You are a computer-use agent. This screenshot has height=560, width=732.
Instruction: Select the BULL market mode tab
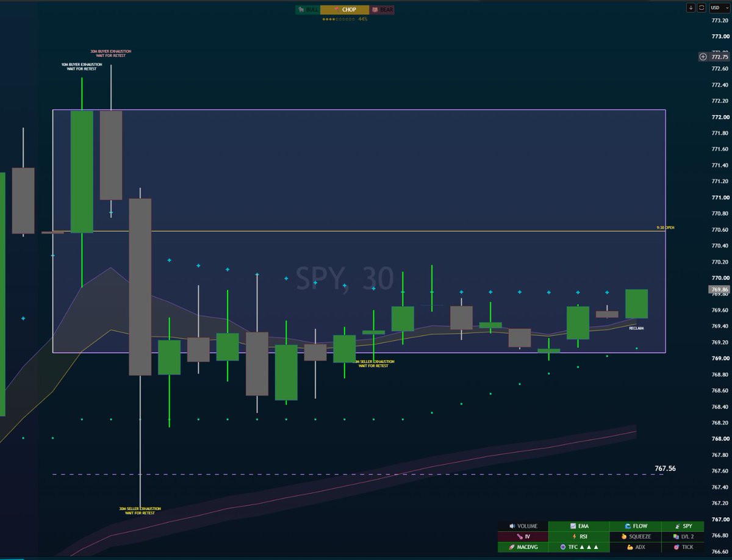point(308,10)
